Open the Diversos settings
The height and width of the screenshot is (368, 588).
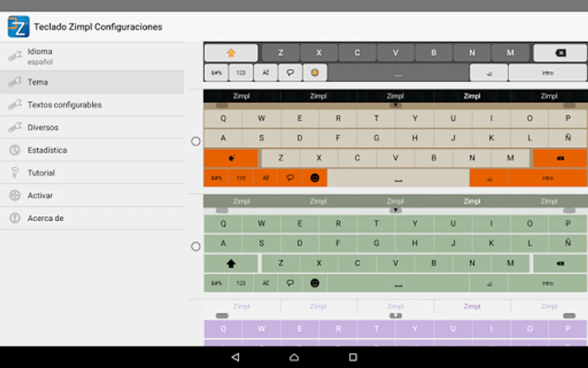[92, 127]
